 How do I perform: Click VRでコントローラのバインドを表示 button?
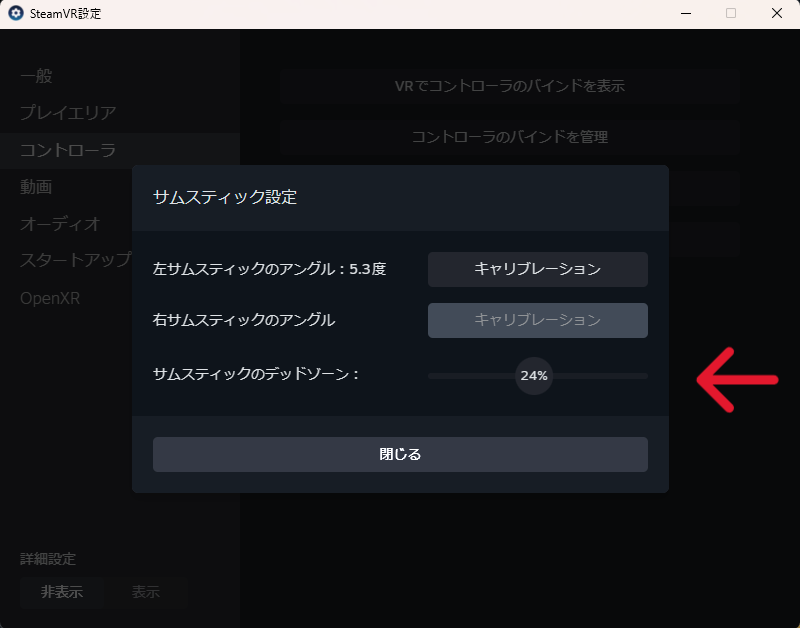(x=510, y=86)
